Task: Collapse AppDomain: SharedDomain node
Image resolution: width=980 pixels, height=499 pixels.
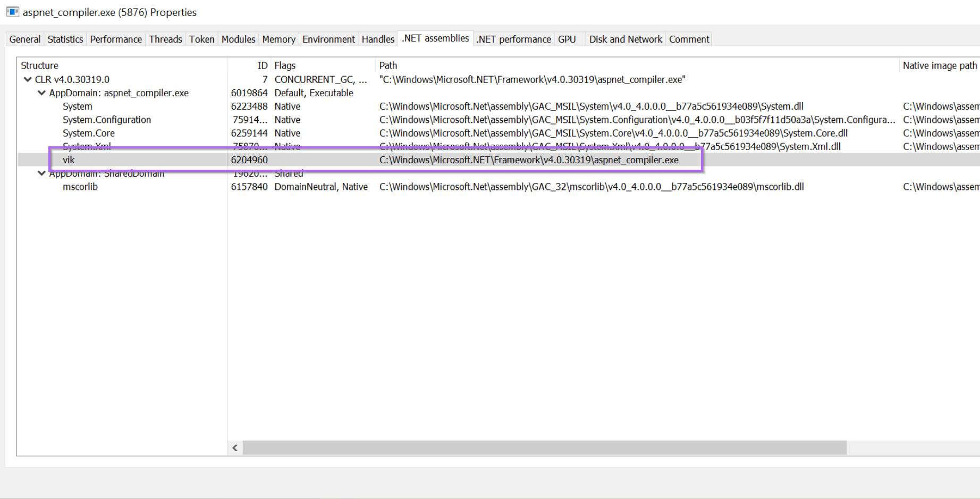Action: tap(41, 173)
